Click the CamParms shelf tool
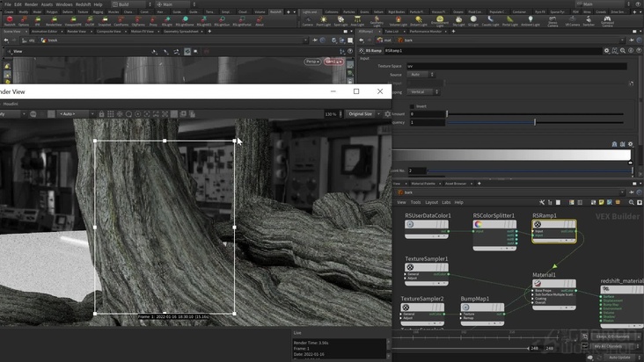 (x=121, y=20)
